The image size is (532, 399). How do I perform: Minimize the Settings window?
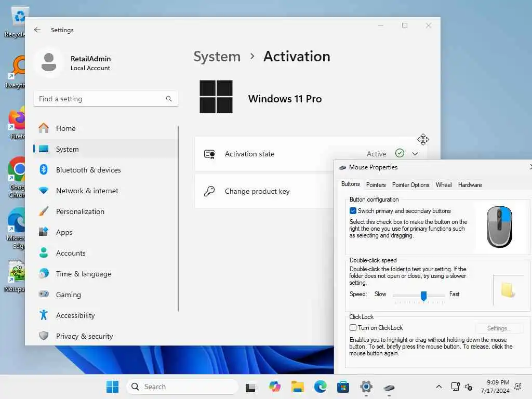(x=381, y=25)
